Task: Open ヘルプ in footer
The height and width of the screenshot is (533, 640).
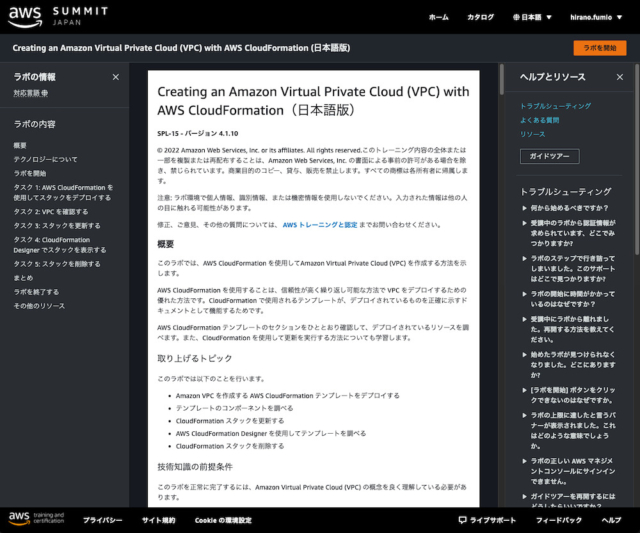Action: point(611,520)
